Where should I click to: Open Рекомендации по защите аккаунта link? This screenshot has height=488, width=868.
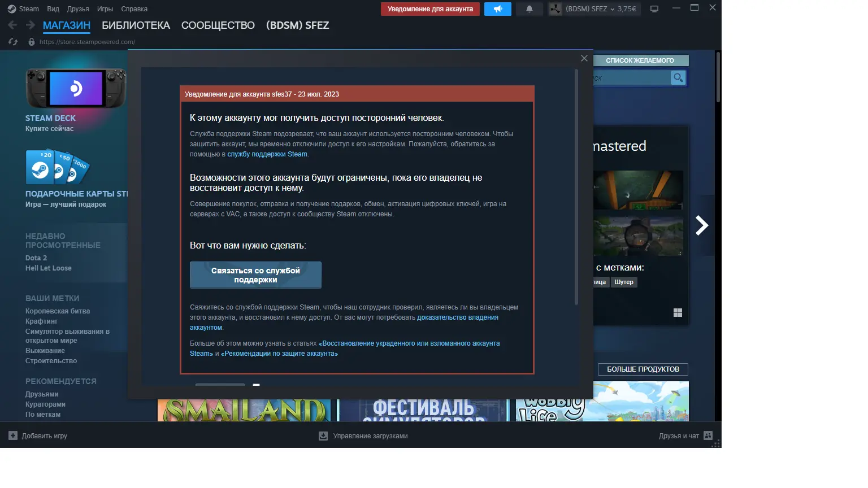(279, 354)
